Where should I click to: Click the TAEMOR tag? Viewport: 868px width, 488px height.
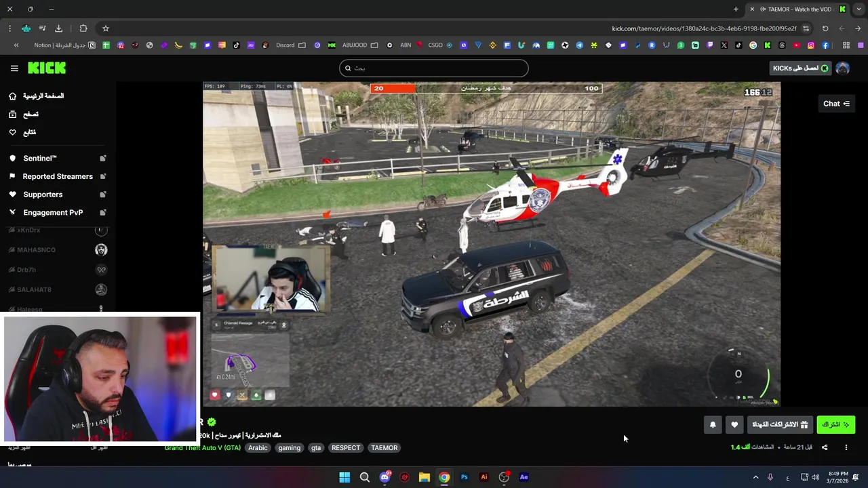(384, 448)
